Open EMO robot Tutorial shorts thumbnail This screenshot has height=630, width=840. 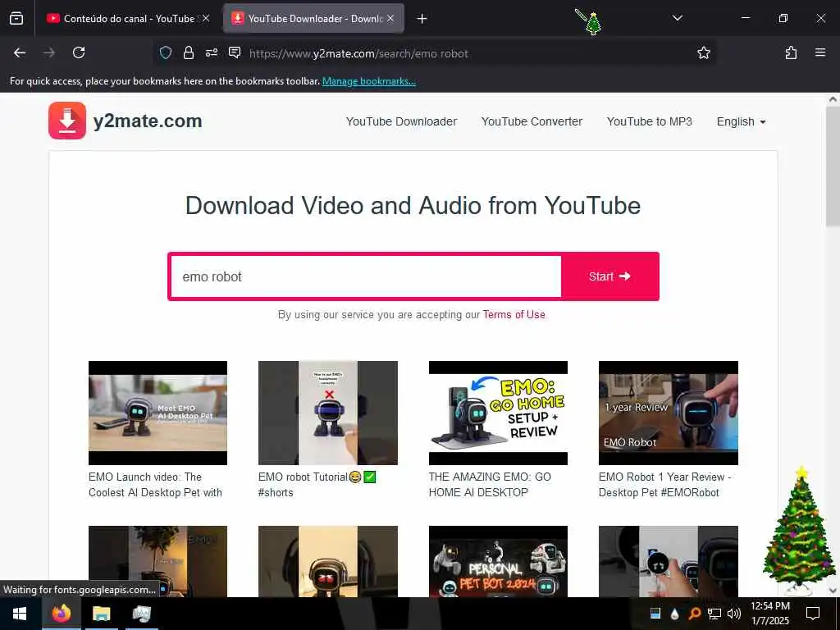(328, 413)
